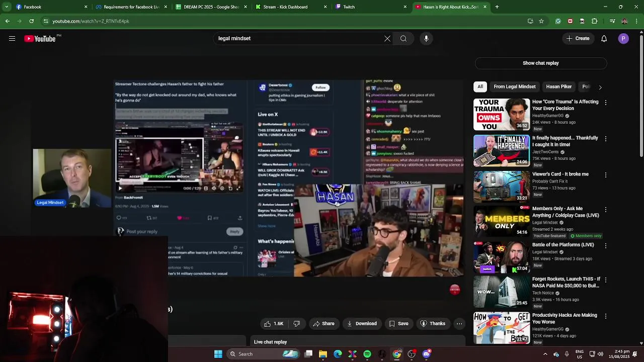Screen dimensions: 644x362
Task: Dislike the video with thumbs down
Action: [297, 324]
